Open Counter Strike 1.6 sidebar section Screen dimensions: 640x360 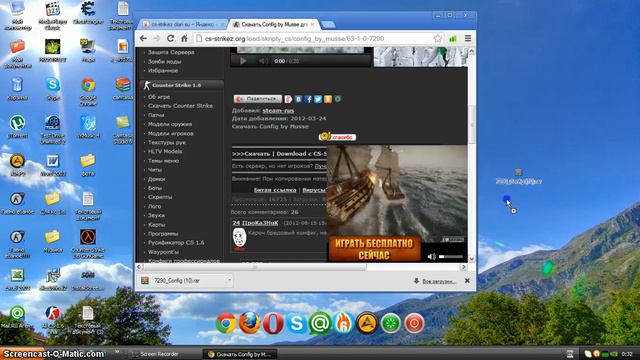[x=182, y=85]
